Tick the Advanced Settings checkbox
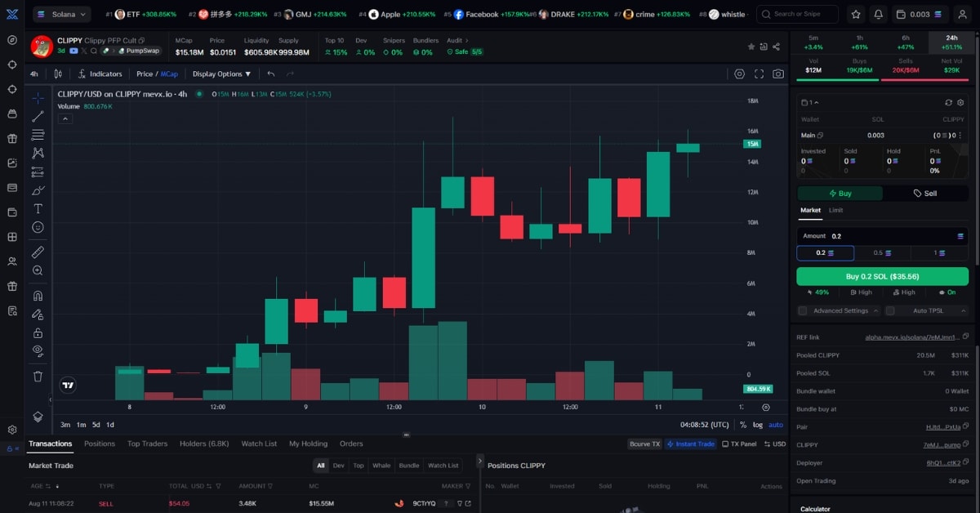The width and height of the screenshot is (980, 513). [802, 310]
